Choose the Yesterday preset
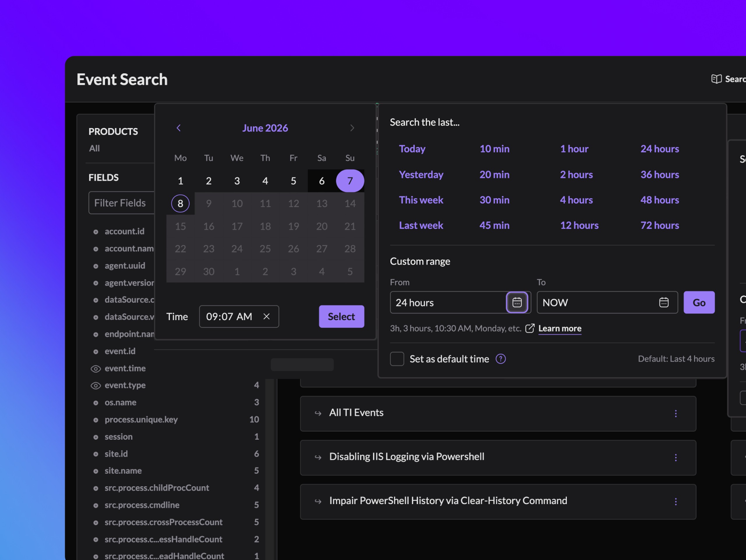Viewport: 746px width, 560px height. pyautogui.click(x=421, y=175)
